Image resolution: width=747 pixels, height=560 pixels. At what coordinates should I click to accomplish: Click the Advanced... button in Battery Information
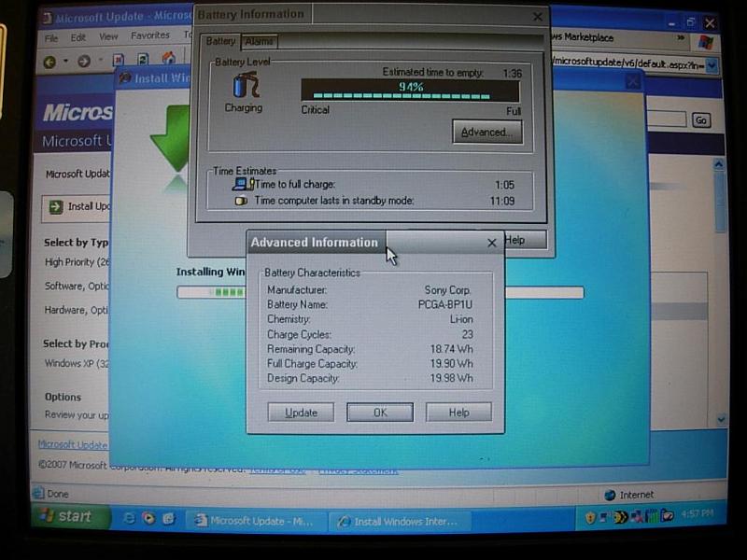[x=486, y=132]
